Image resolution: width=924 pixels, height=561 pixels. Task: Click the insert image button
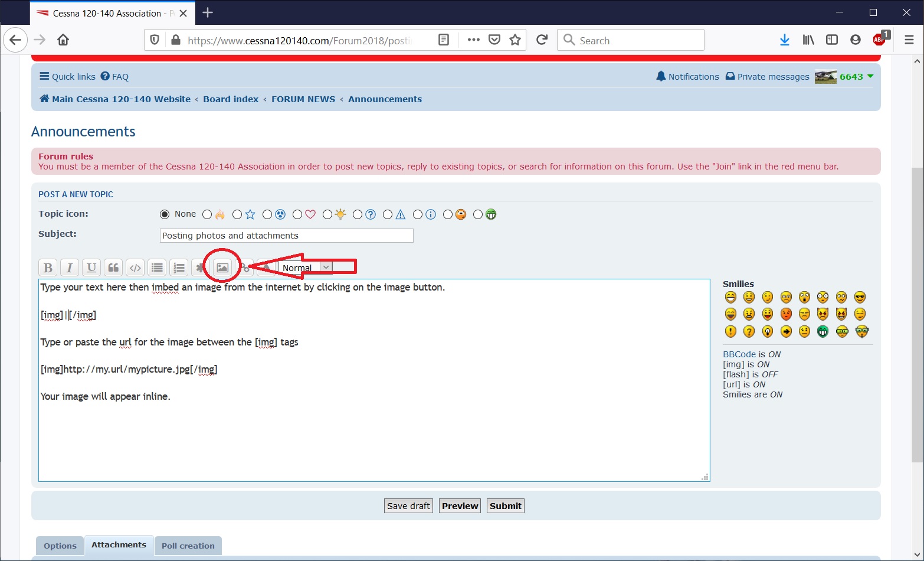(222, 268)
